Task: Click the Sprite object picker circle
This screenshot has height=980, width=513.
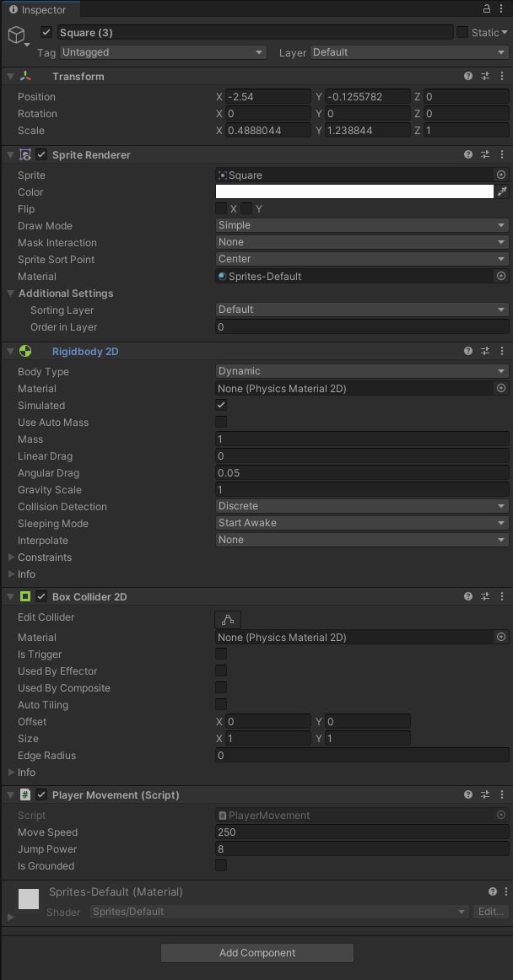Action: [500, 175]
